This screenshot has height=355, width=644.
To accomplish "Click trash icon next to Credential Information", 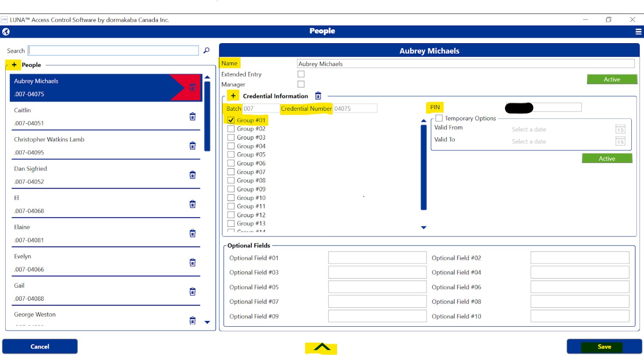I will [x=318, y=96].
